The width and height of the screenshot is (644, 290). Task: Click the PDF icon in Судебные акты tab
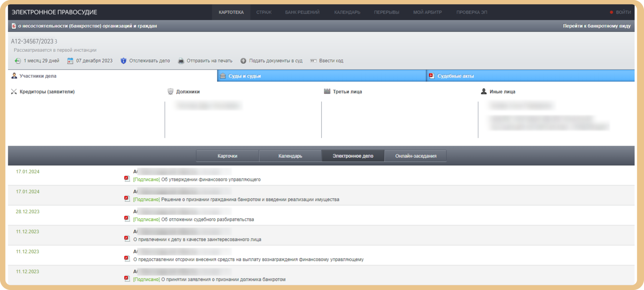coord(432,76)
